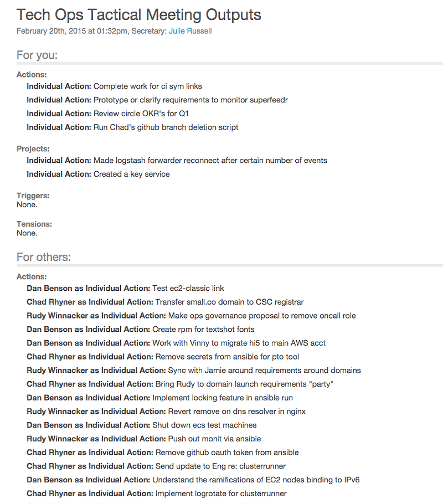Click Run Chad's github branch deletion script
Viewport: 443px width, 504px height.
point(132,127)
